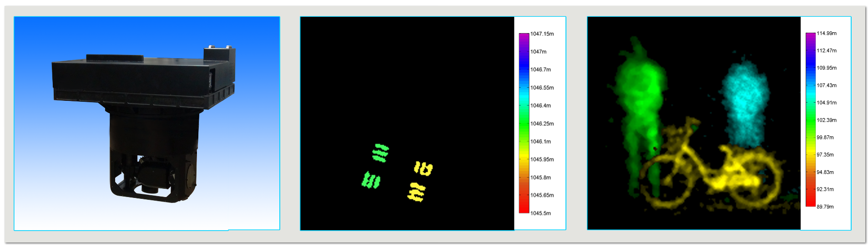Screen dimensions: 868x247
Task: Click the black lidar sensor device photo
Action: click(146, 123)
